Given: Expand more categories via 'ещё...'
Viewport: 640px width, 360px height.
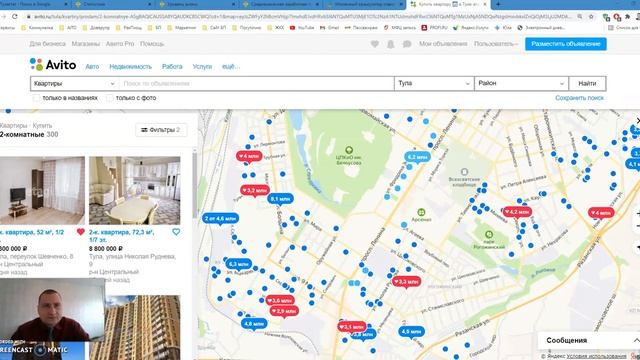Looking at the screenshot, I should pyautogui.click(x=231, y=66).
